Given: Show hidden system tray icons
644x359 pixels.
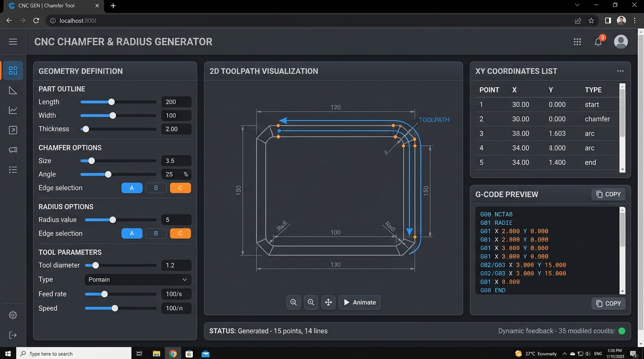Looking at the screenshot, I should point(564,354).
